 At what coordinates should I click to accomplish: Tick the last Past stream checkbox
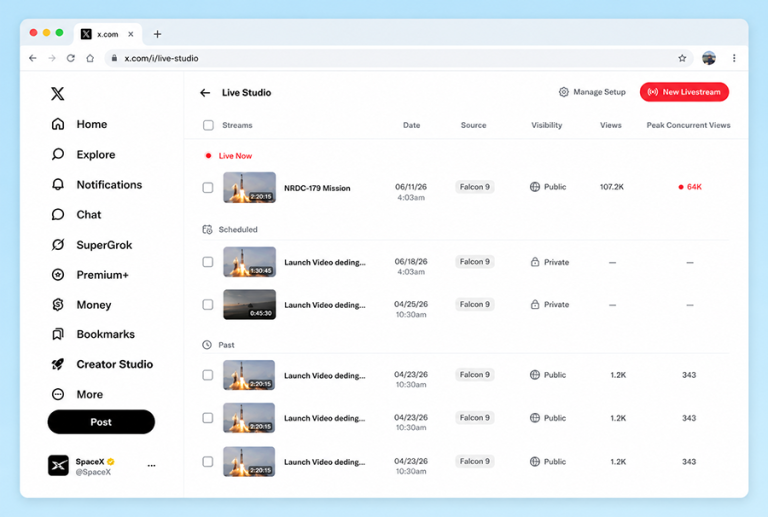(x=208, y=462)
